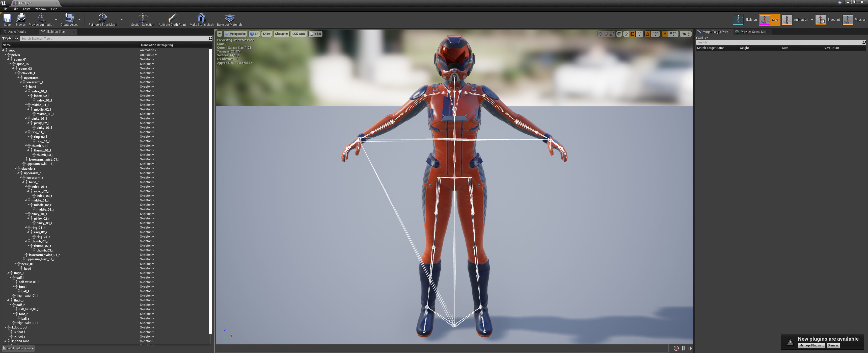Image resolution: width=868 pixels, height=353 pixels.
Task: Click the viewport timeline scrub bar
Action: pos(441,348)
